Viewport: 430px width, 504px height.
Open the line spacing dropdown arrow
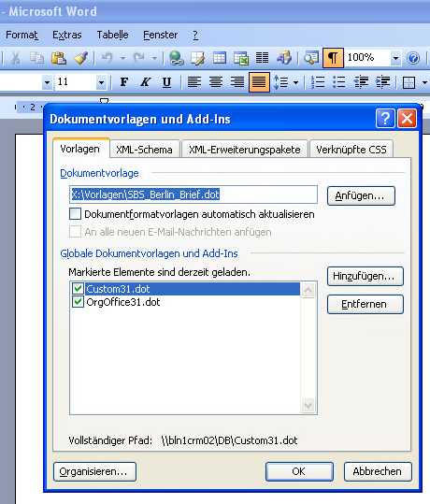tap(296, 82)
